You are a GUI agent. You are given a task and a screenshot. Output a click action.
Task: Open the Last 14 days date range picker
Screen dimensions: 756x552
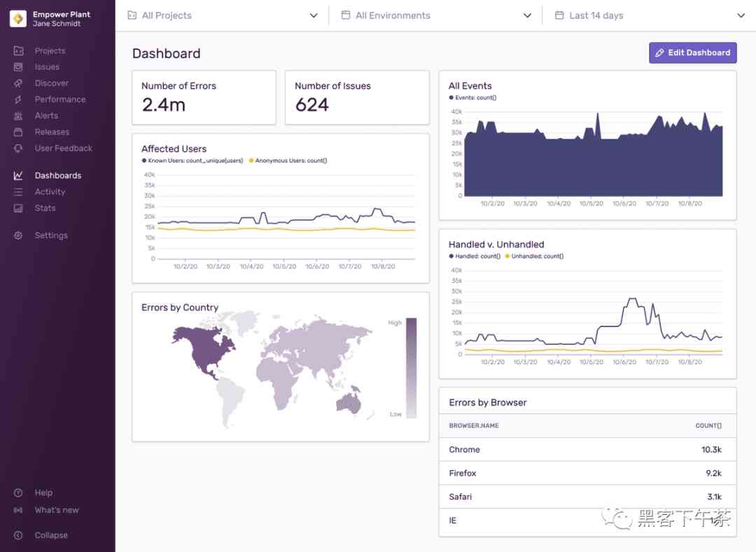click(649, 15)
